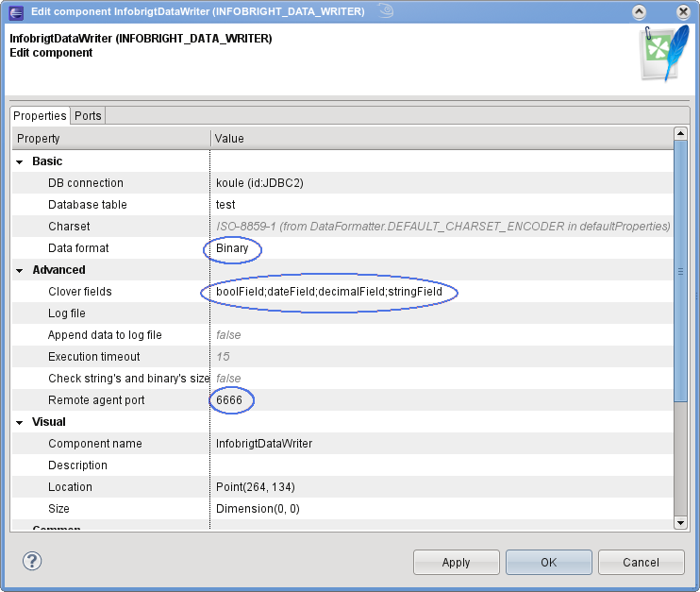This screenshot has height=592, width=700.
Task: Click the empty Log file value cell
Action: coord(442,313)
